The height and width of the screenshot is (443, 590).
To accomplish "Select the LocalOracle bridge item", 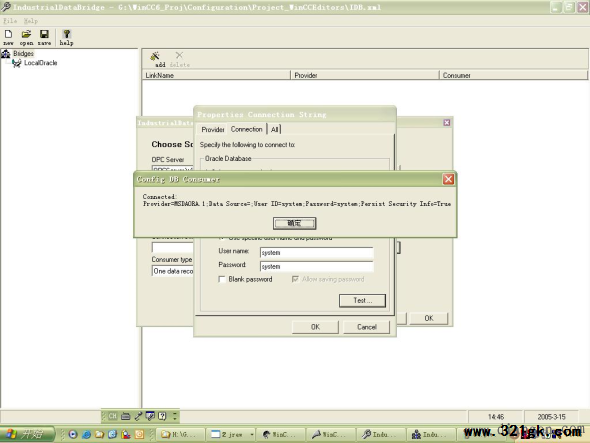I will pyautogui.click(x=40, y=63).
